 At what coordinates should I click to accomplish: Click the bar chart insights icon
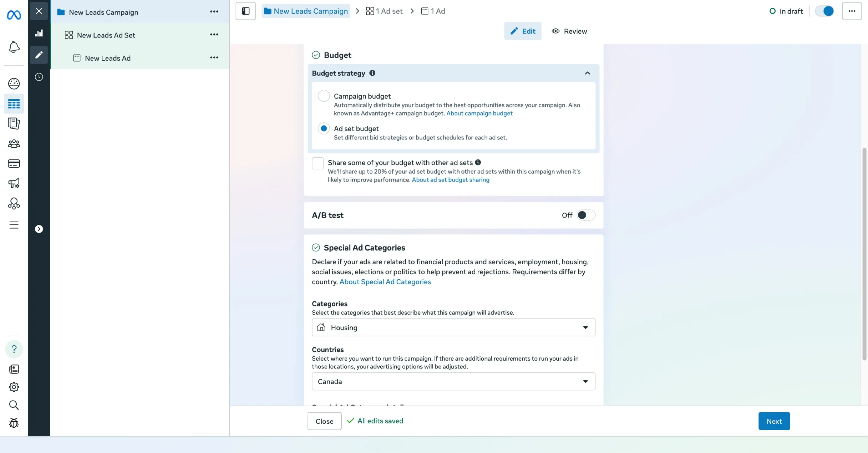(39, 34)
